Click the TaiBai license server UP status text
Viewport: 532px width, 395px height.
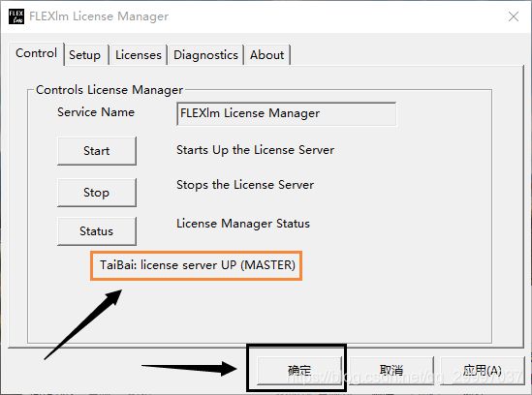point(197,265)
